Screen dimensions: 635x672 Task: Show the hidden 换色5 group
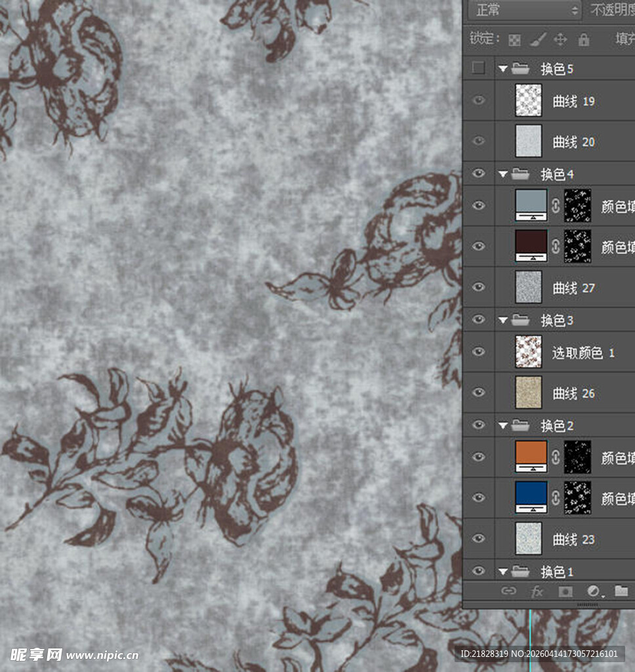(479, 68)
